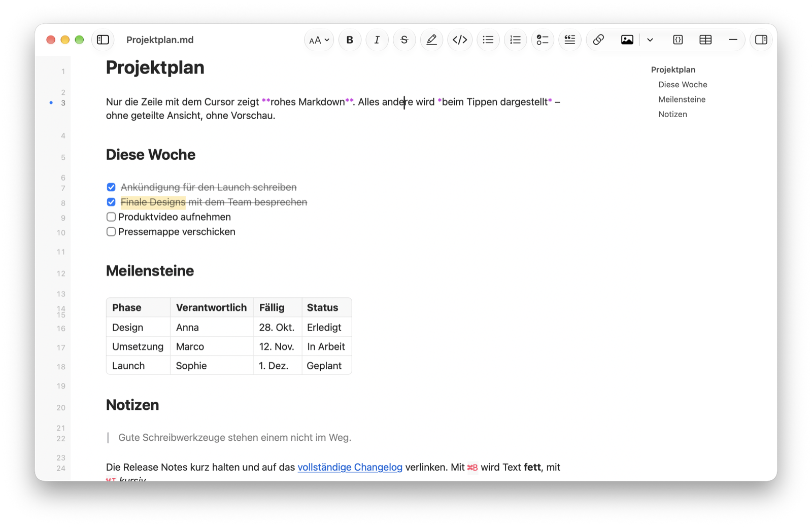Insert a task checklist
This screenshot has width=812, height=527.
point(543,40)
